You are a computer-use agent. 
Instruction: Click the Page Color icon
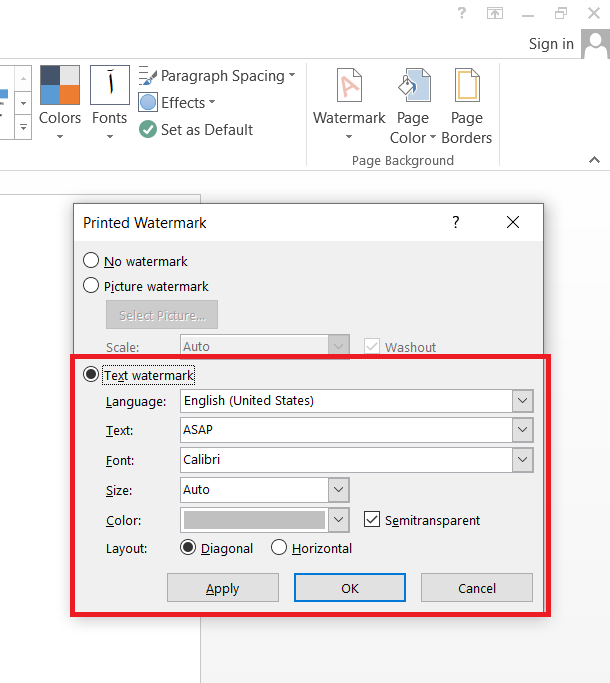click(x=412, y=88)
